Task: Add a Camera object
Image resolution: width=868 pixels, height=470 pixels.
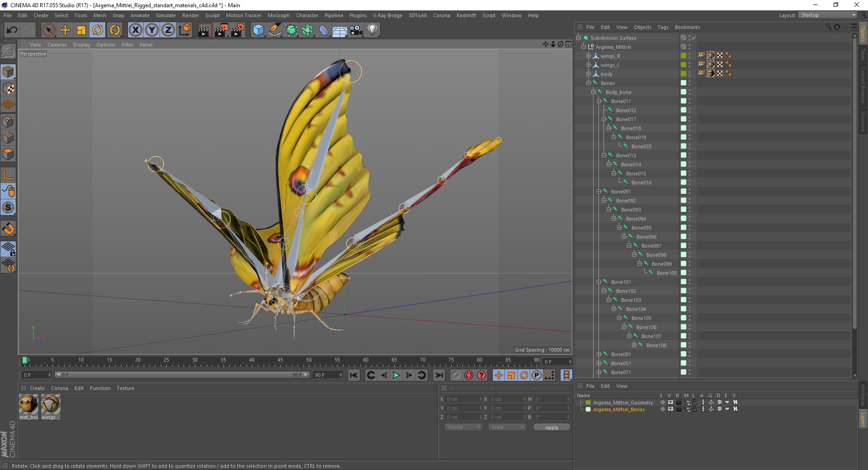Action: 356,30
